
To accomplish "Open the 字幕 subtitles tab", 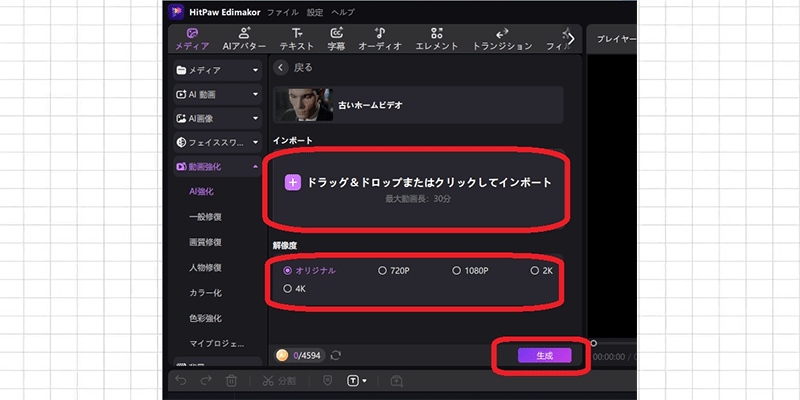I will pos(336,39).
